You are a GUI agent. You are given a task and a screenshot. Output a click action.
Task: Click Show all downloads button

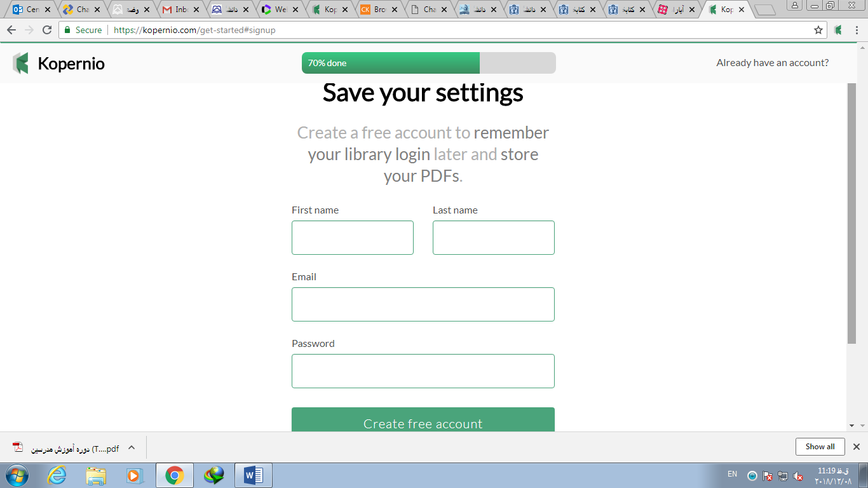820,447
